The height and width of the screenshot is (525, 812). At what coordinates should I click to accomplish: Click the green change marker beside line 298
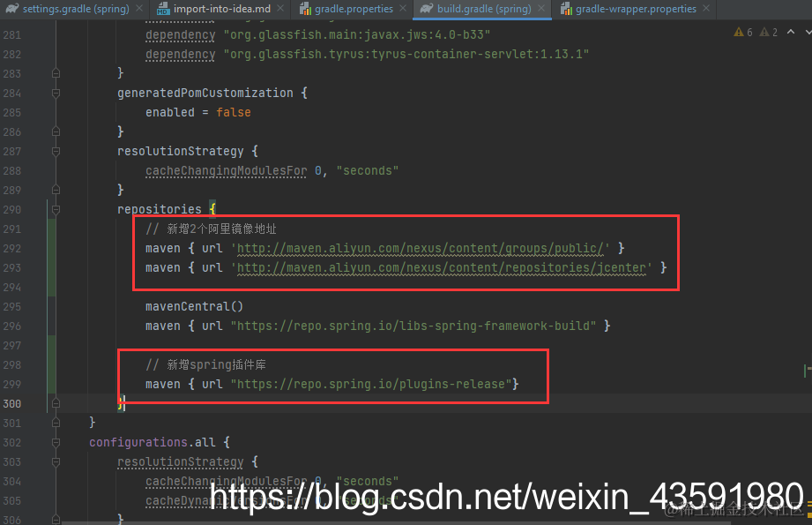pyautogui.click(x=51, y=365)
